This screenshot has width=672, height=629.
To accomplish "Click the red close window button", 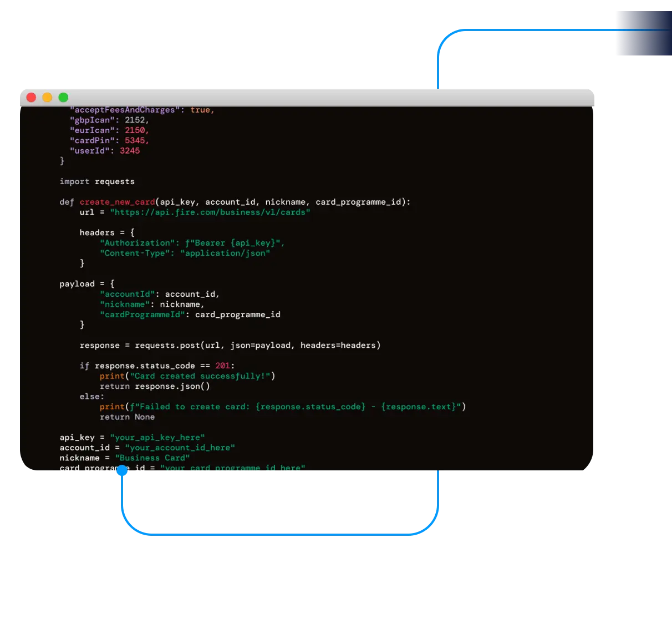I will tap(32, 98).
